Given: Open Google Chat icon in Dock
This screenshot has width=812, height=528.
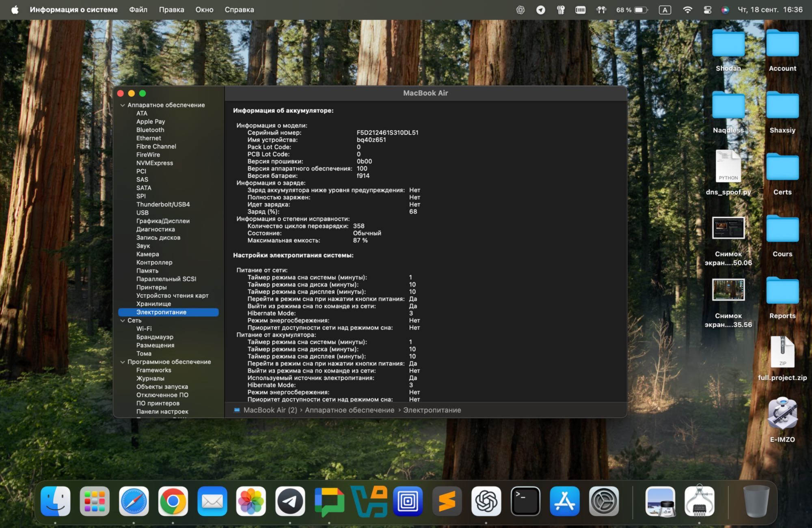Looking at the screenshot, I should click(329, 501).
